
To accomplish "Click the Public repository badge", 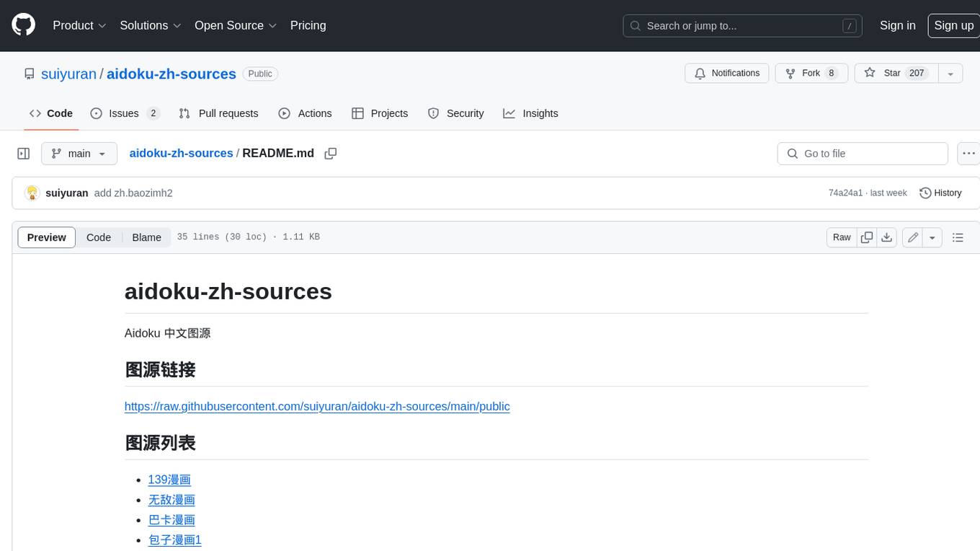I will coord(260,74).
